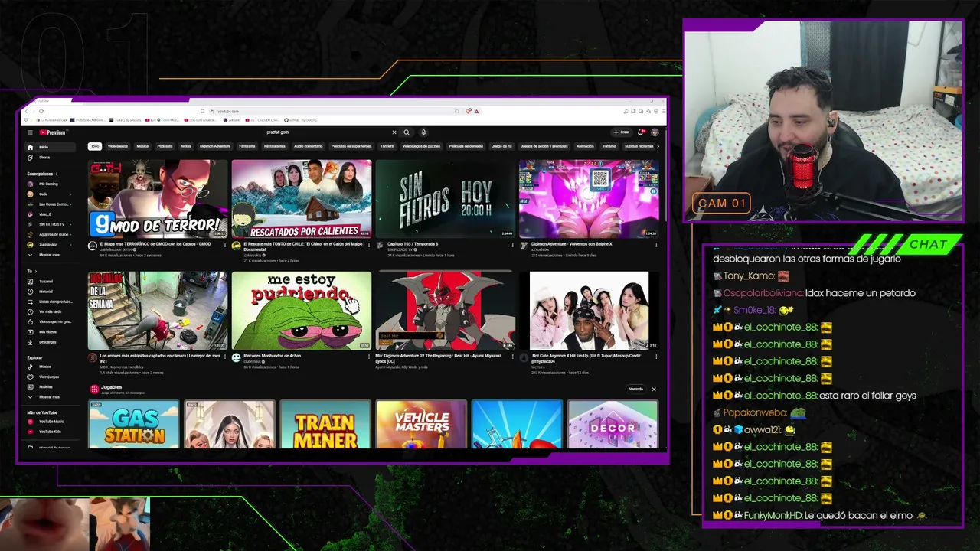Play the GMOD de terror video thumbnail
Image resolution: width=980 pixels, height=551 pixels.
158,199
